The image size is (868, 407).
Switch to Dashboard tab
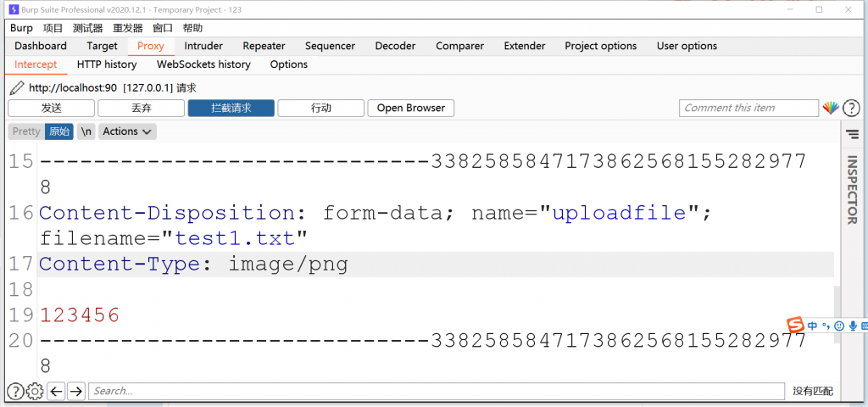click(41, 46)
